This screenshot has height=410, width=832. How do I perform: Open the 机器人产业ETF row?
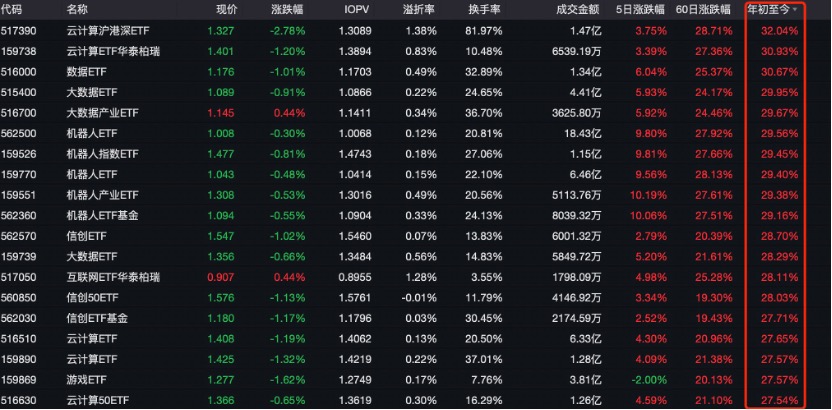pyautogui.click(x=416, y=195)
